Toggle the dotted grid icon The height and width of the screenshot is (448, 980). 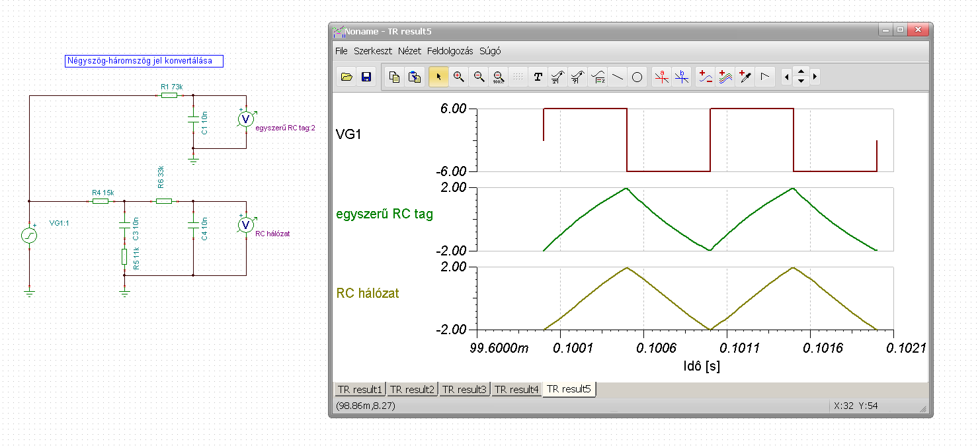click(x=518, y=77)
